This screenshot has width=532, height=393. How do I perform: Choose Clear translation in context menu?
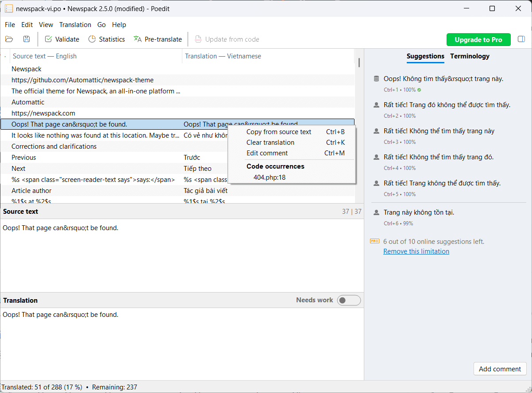tap(291, 143)
